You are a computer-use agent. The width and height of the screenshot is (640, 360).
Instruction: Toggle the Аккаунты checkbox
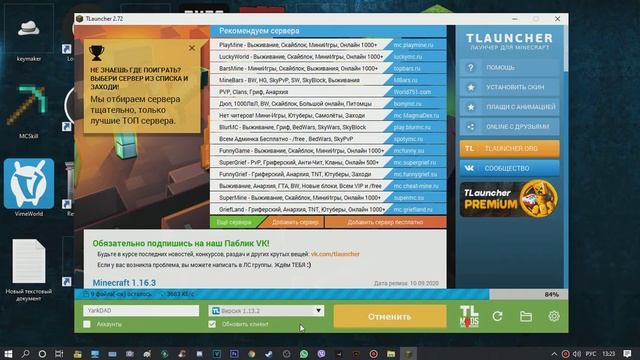pos(87,324)
